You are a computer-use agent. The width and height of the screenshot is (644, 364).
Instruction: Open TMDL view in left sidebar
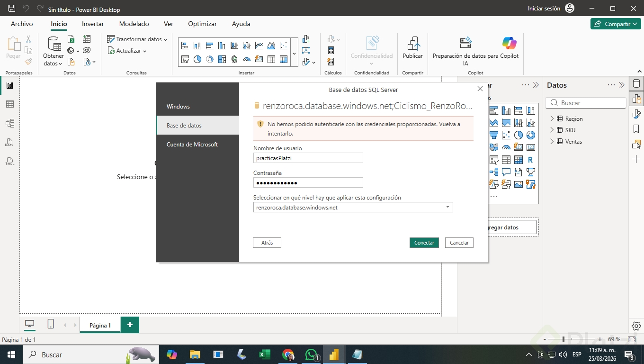(x=9, y=161)
